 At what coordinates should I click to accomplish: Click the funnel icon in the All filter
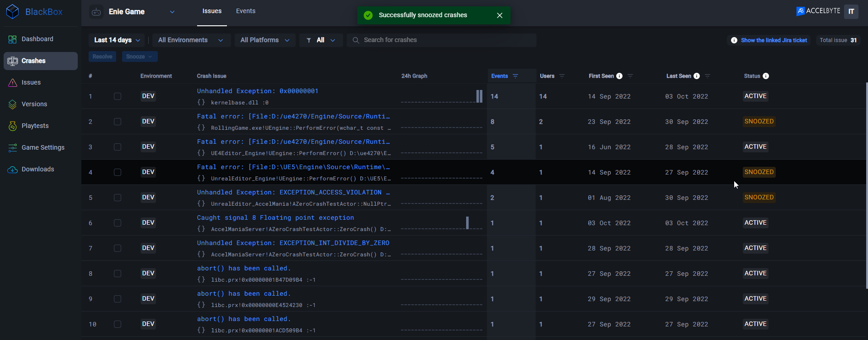click(x=309, y=40)
